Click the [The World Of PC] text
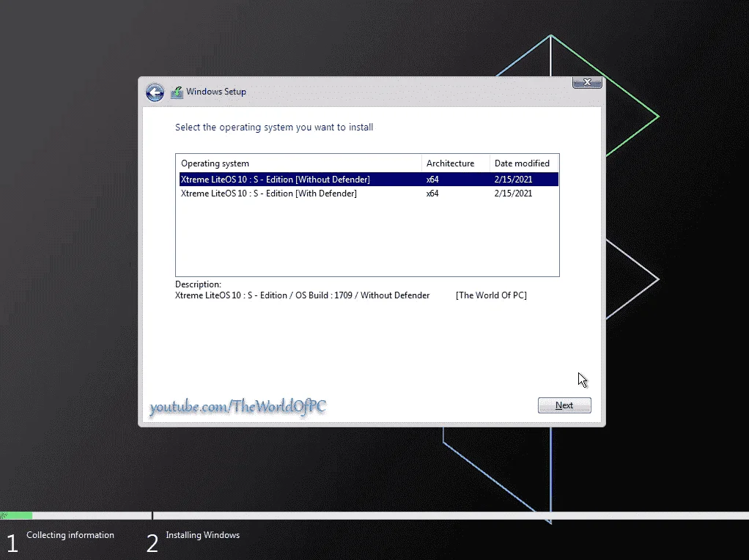749x560 pixels. (491, 295)
